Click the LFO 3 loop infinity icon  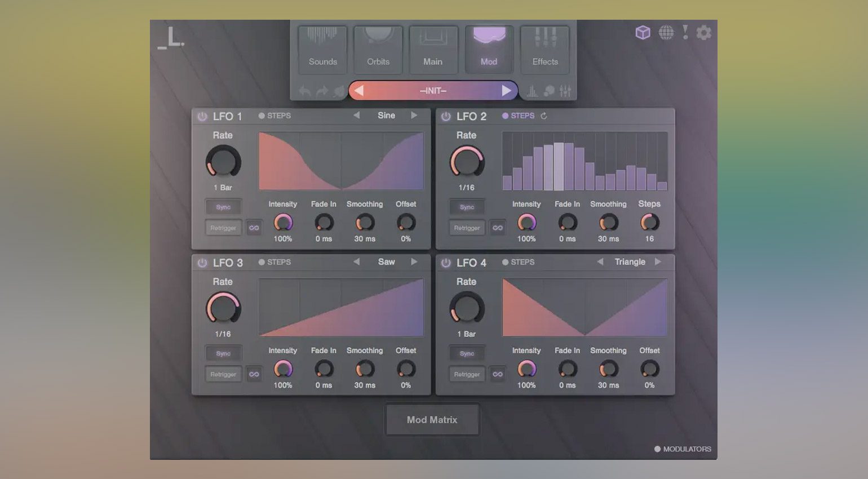click(254, 374)
